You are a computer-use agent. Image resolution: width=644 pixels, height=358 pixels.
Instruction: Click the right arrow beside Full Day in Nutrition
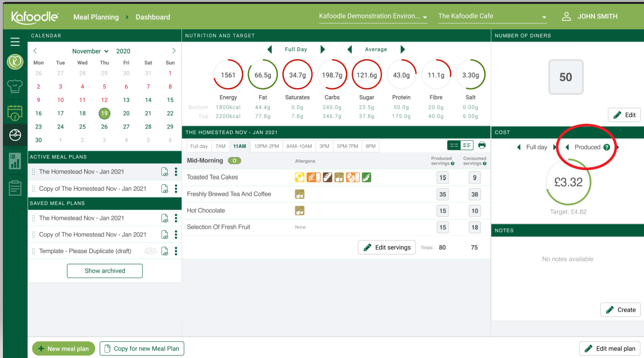(322, 49)
